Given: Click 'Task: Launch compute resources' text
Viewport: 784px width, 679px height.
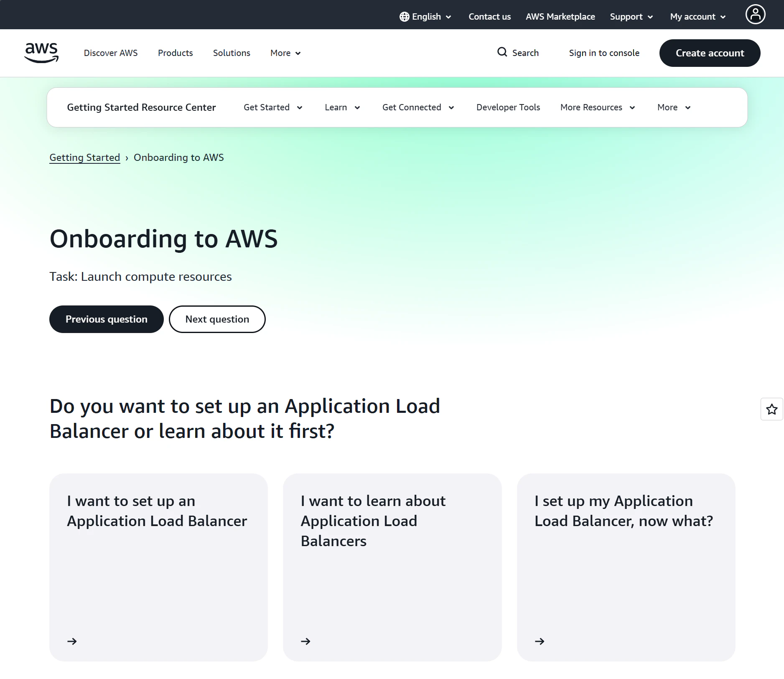Looking at the screenshot, I should point(140,277).
